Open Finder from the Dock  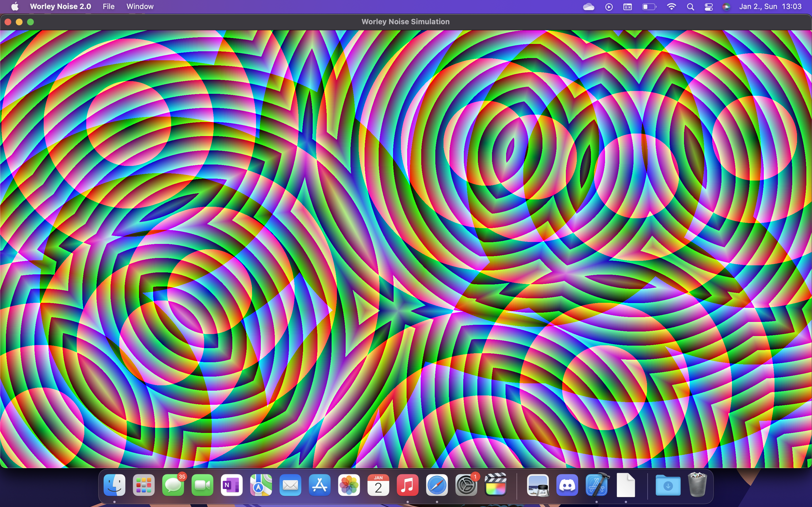pos(114,485)
